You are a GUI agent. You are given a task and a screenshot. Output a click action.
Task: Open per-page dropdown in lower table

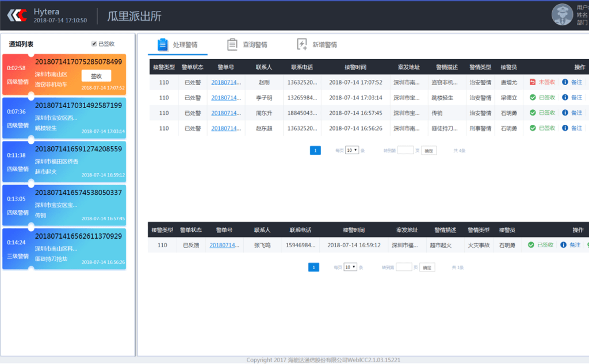[350, 267]
